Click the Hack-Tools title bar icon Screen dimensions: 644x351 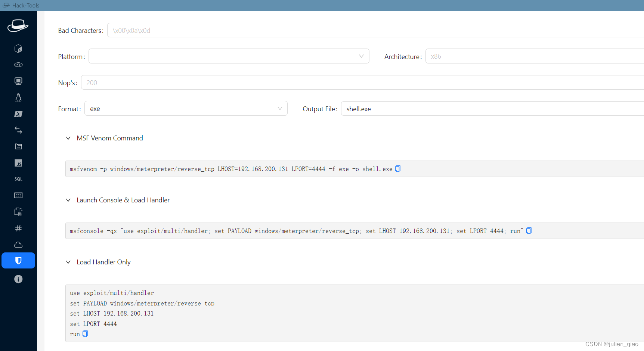6,5
